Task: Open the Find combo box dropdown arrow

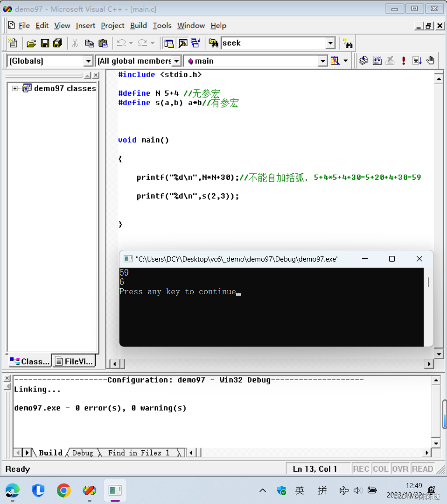Action: (x=330, y=43)
